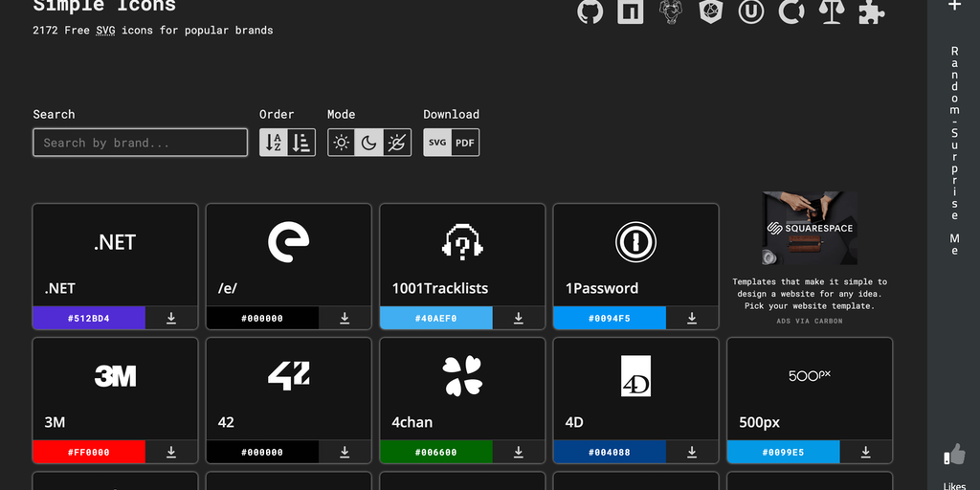Open the npm package icon
The height and width of the screenshot is (490, 980).
pyautogui.click(x=631, y=11)
